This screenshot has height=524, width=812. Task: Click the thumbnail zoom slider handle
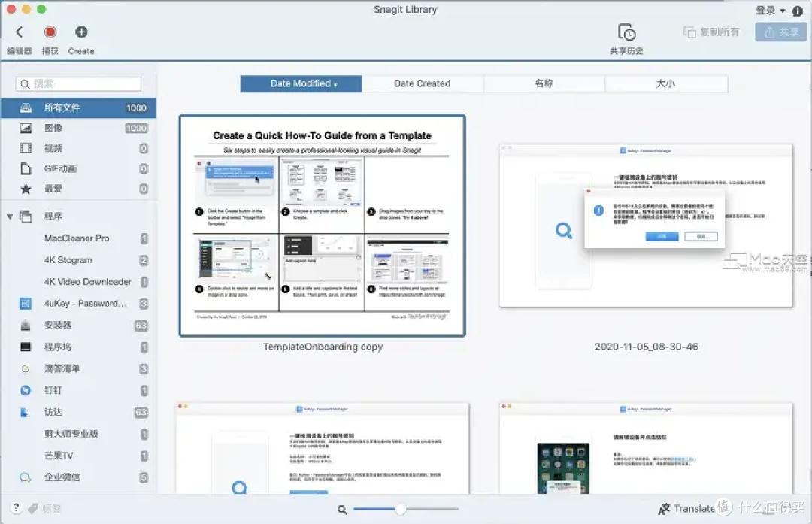400,510
